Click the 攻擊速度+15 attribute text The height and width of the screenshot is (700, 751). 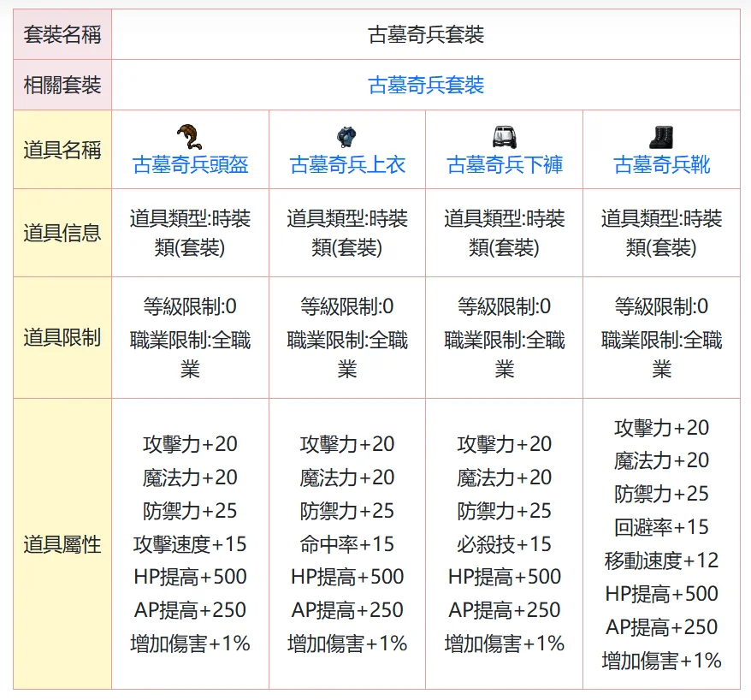[190, 544]
